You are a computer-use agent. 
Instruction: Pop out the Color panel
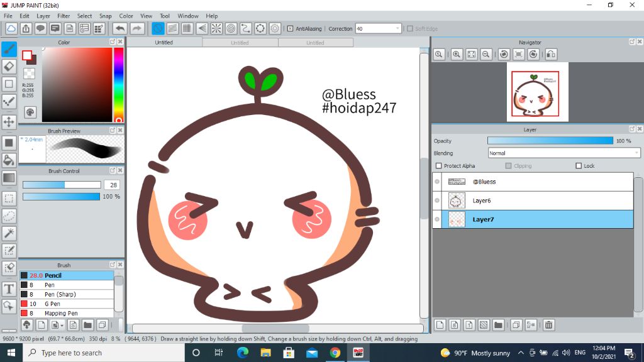(x=113, y=42)
